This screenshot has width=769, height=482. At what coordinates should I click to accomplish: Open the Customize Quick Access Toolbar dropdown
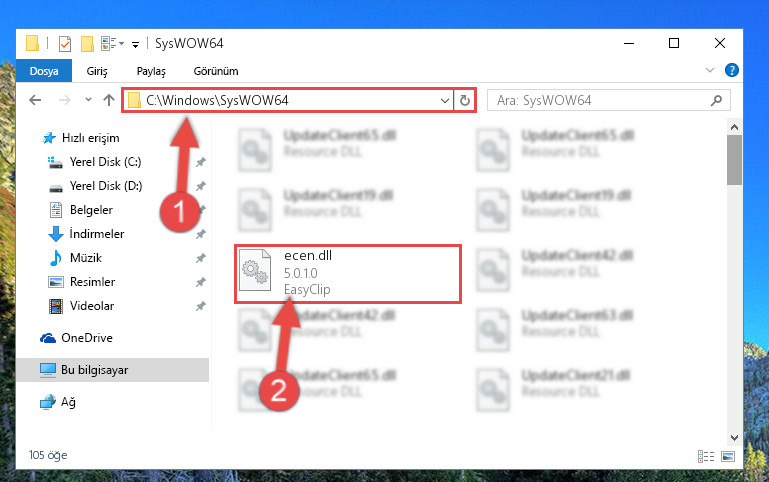coord(135,45)
